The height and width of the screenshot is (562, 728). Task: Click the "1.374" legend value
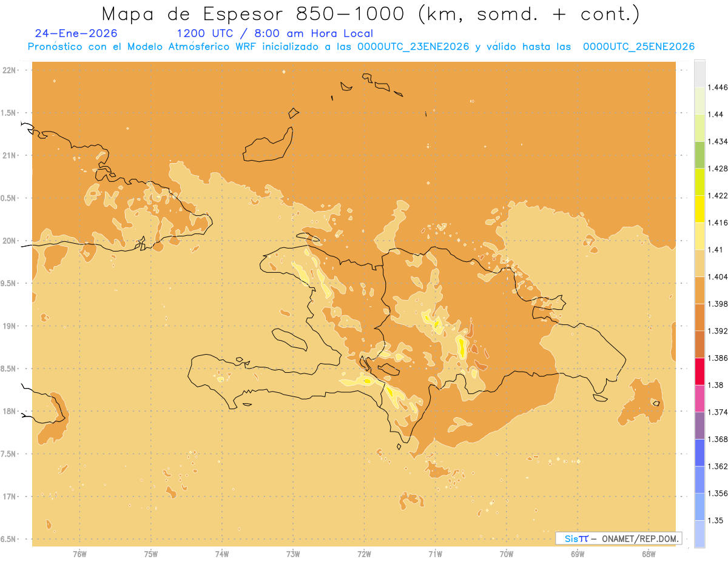pos(718,412)
